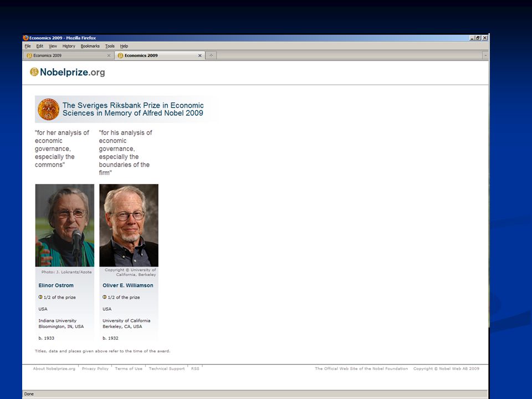Click the orange Nobel medal in the prize banner
532x399 pixels.
tap(49, 109)
